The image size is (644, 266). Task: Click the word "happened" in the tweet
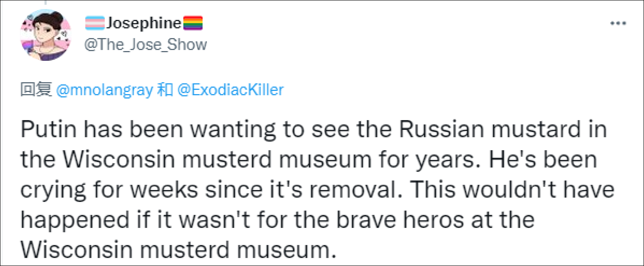(75, 220)
